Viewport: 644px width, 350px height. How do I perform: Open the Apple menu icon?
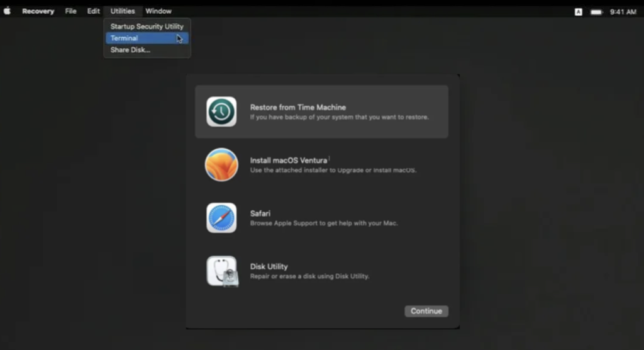coord(7,11)
